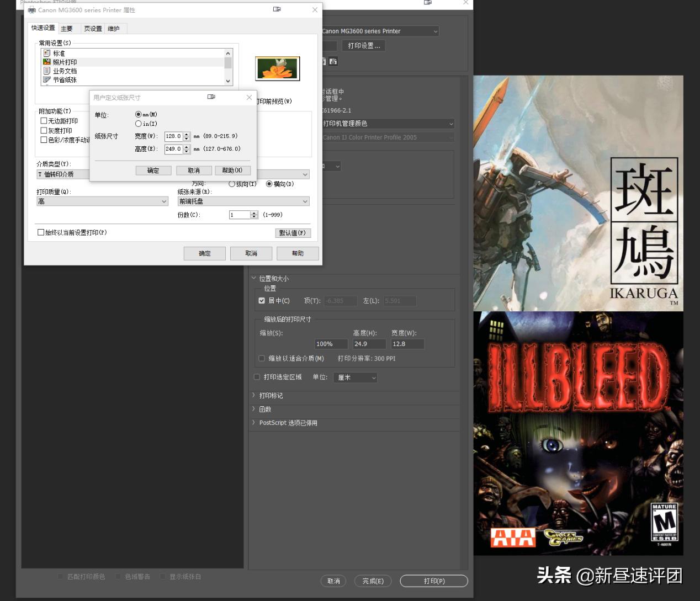Enable the 灰度打印 checkbox

pos(44,130)
